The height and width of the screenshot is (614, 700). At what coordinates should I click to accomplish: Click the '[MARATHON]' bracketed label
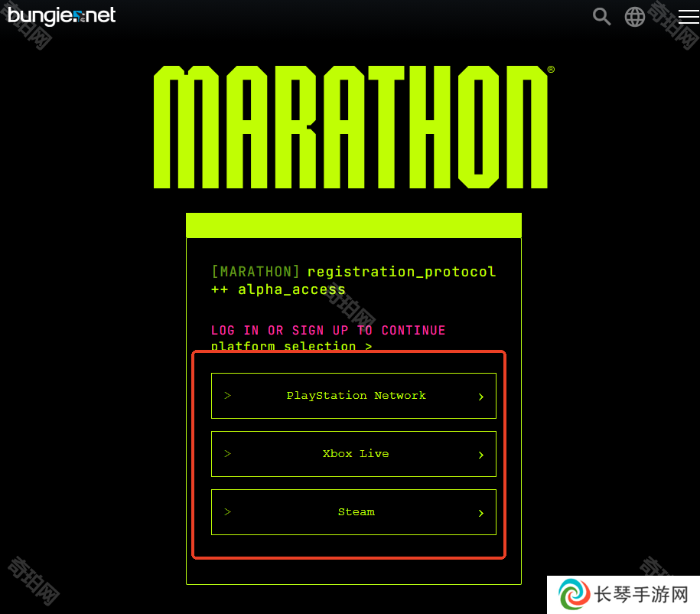[x=256, y=272]
